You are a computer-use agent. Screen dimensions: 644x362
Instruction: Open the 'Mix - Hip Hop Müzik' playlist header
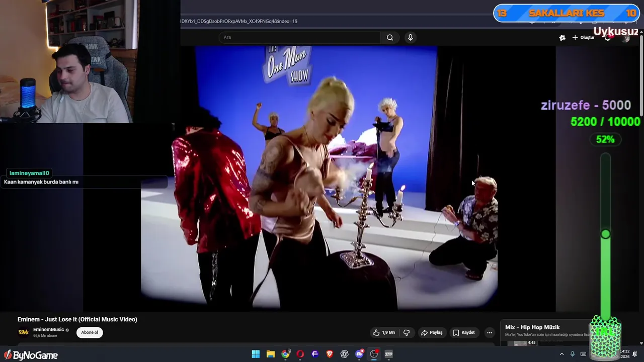(x=532, y=327)
